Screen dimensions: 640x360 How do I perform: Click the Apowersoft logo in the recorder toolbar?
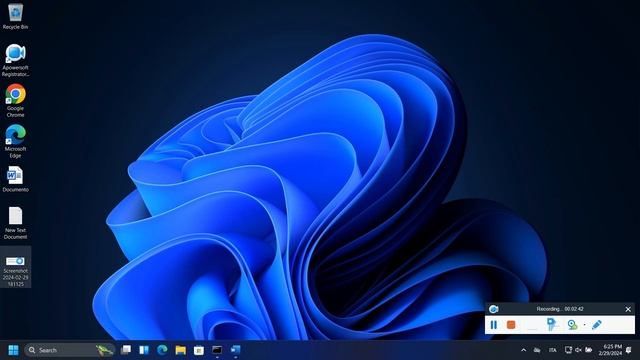point(493,309)
